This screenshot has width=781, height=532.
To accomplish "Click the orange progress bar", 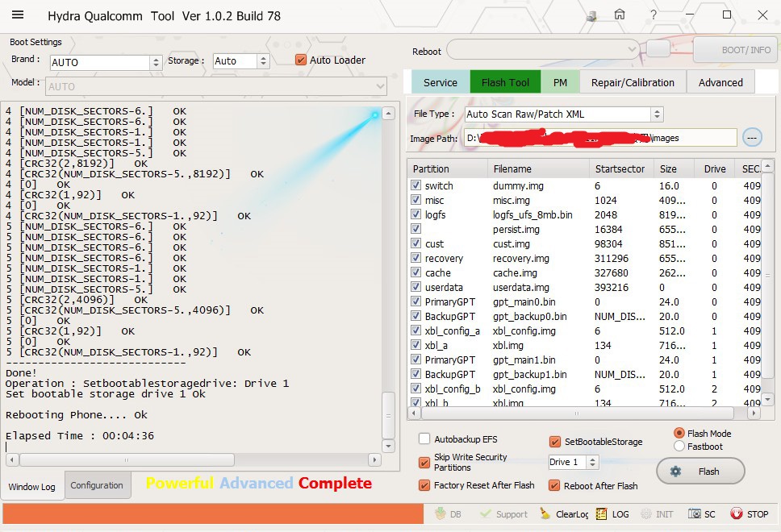I will click(213, 513).
